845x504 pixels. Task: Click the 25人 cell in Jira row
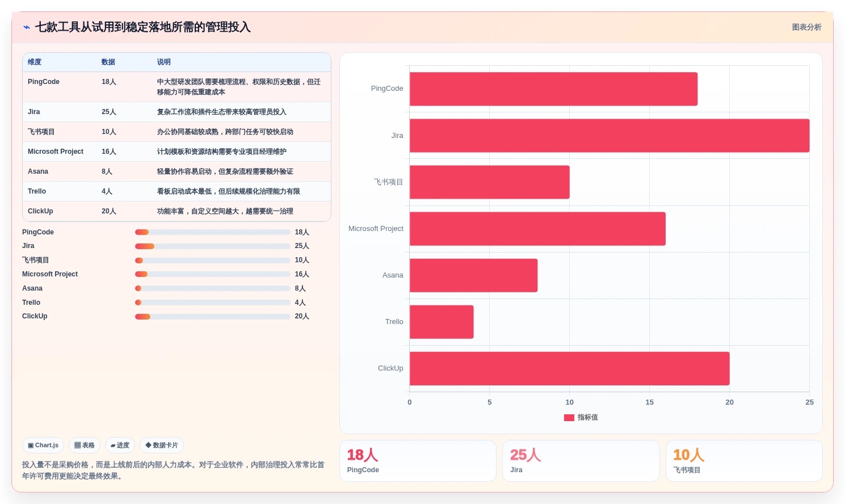[109, 112]
